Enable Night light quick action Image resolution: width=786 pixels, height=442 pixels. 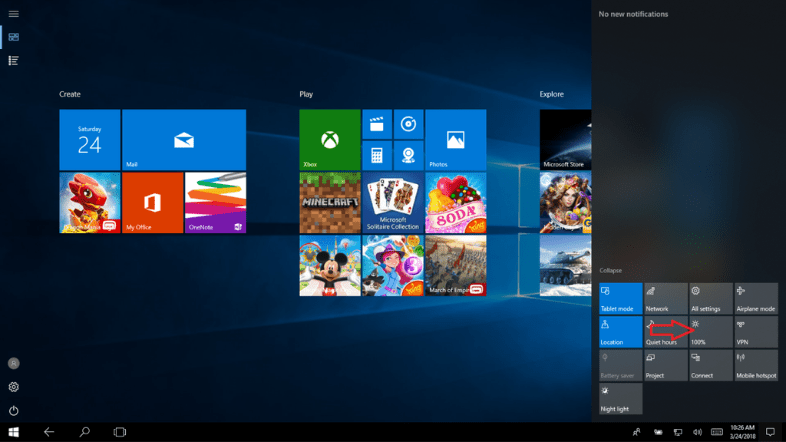[620, 399]
